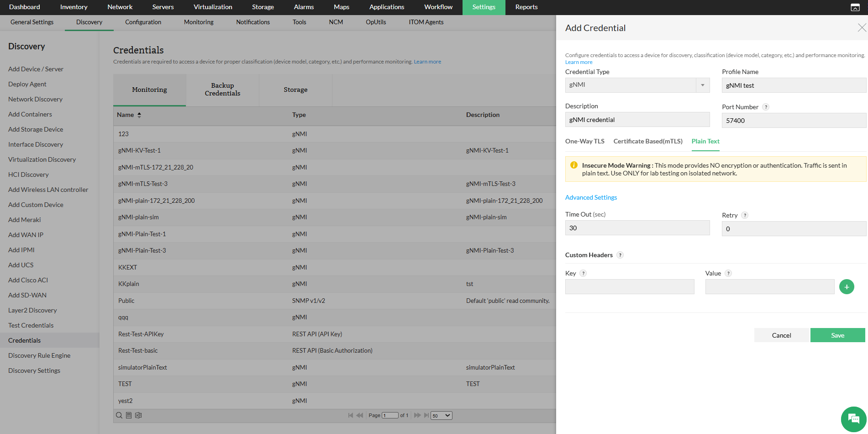Click help icon next to Key

(x=583, y=273)
